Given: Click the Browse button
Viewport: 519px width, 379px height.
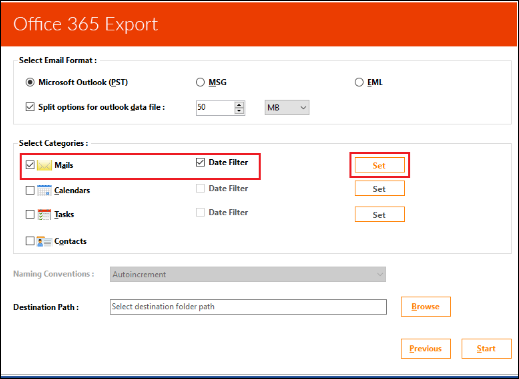Looking at the screenshot, I should [426, 307].
